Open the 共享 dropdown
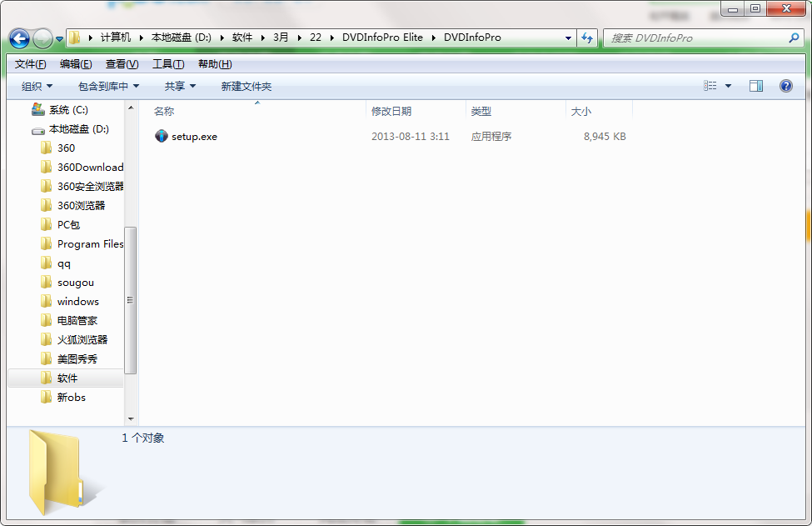The width and height of the screenshot is (812, 526). (x=180, y=86)
